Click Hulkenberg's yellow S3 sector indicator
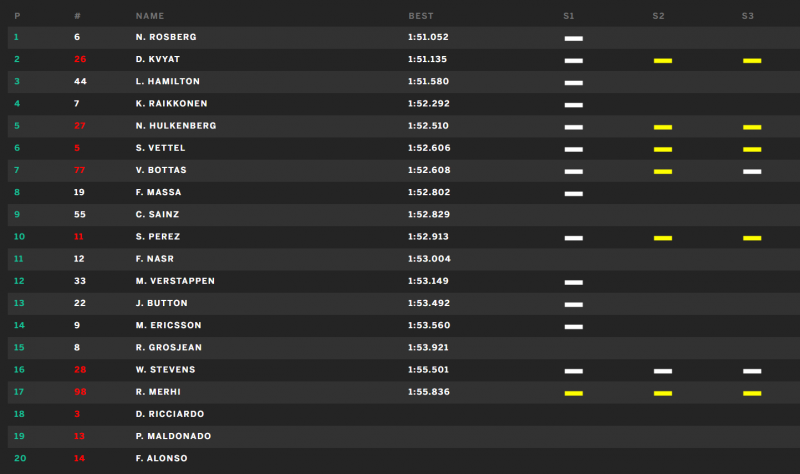Viewport: 800px width, 474px height. (752, 127)
